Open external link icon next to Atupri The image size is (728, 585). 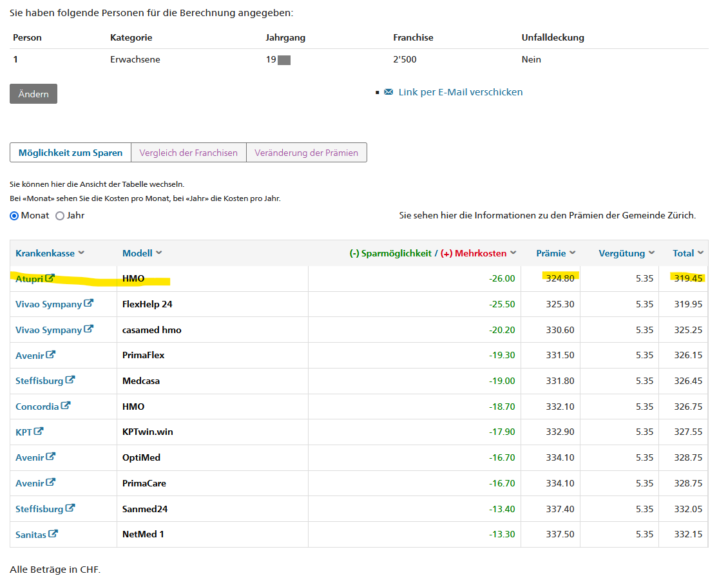click(x=50, y=278)
